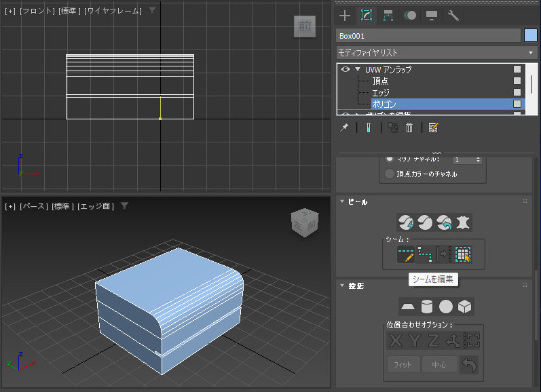Collapse the 投影 rollout

click(342, 286)
